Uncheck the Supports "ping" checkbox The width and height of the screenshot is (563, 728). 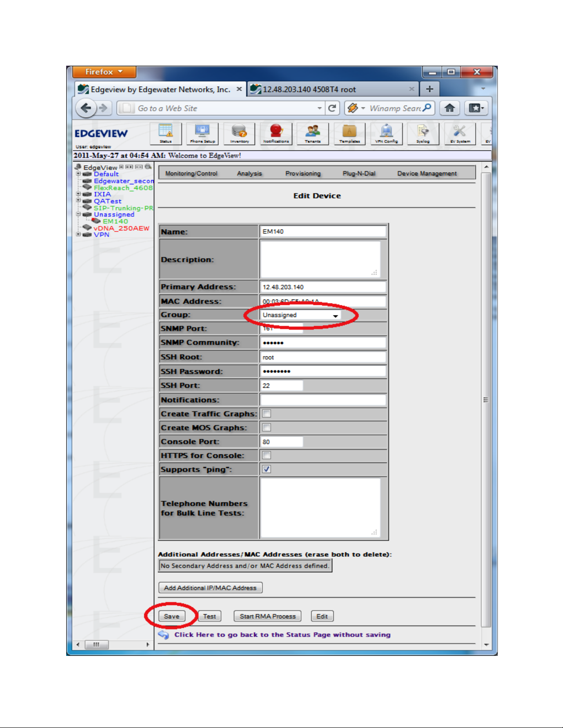pyautogui.click(x=267, y=469)
